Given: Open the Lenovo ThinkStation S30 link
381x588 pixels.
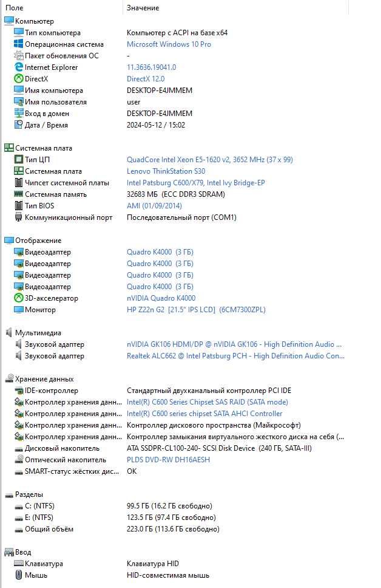Looking at the screenshot, I should pos(166,171).
